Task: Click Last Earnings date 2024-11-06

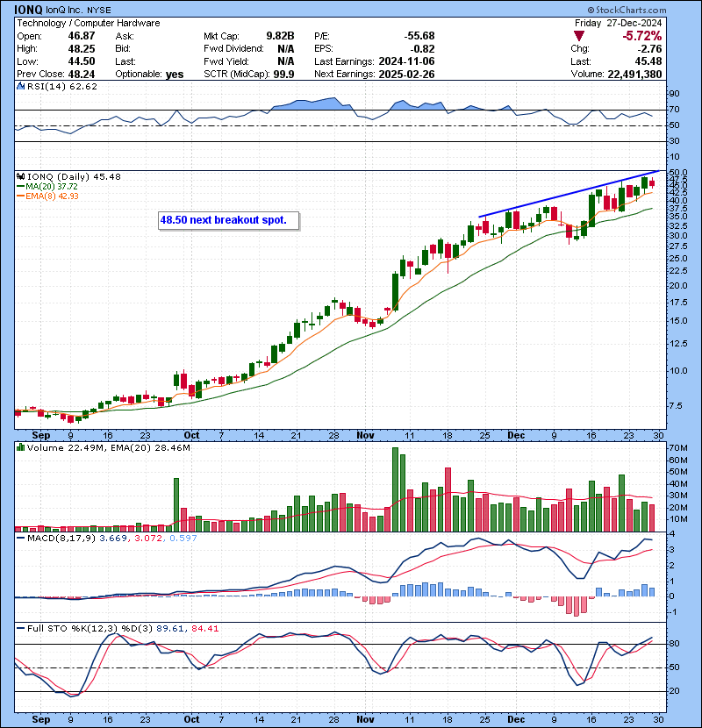Action: (x=406, y=61)
